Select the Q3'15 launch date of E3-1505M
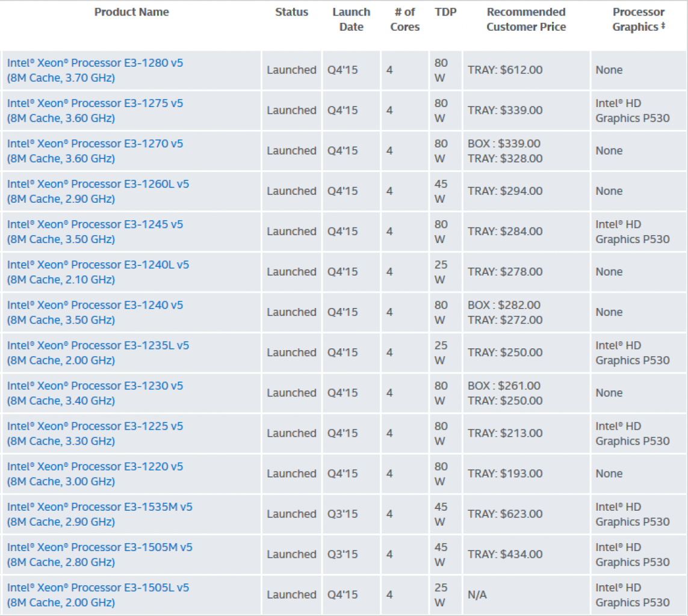The image size is (688, 616). coord(342,554)
